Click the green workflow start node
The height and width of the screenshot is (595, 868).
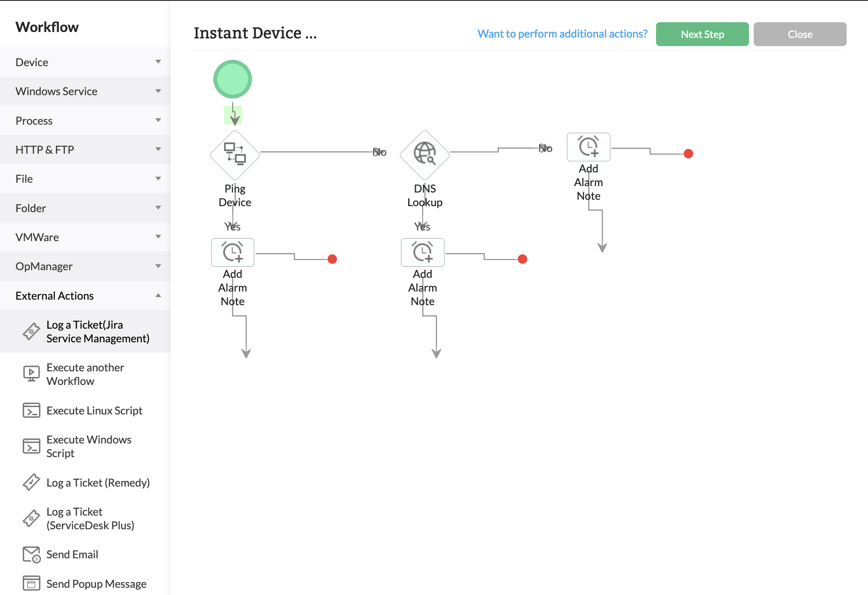click(232, 79)
